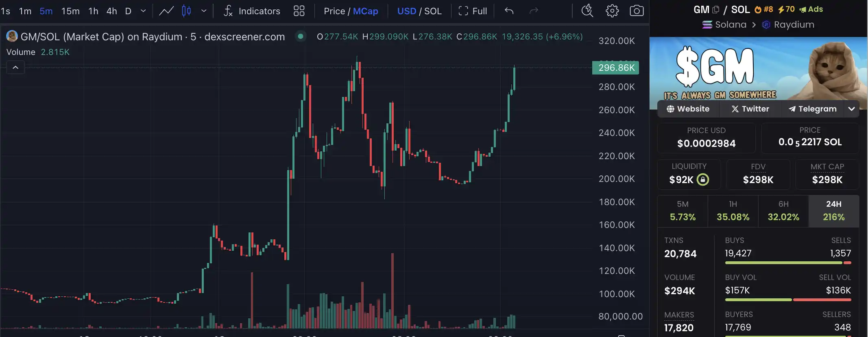Expand more social links chevron
The width and height of the screenshot is (868, 337).
pyautogui.click(x=851, y=109)
